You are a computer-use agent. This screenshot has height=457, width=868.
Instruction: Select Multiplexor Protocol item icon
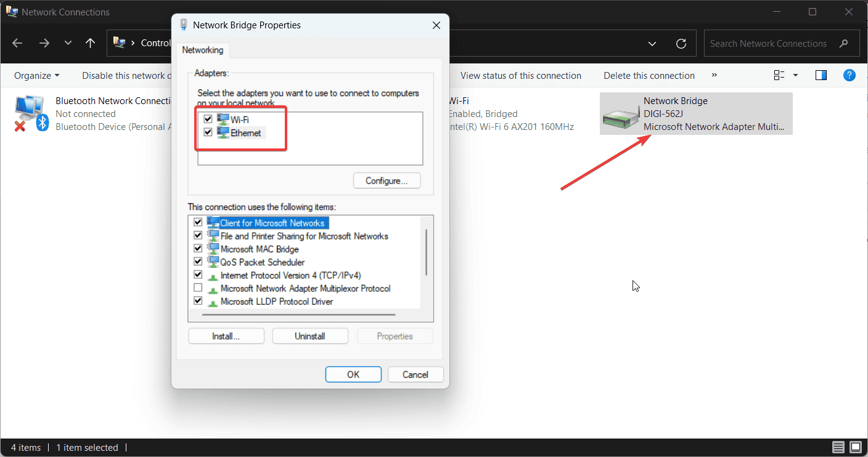coord(213,289)
